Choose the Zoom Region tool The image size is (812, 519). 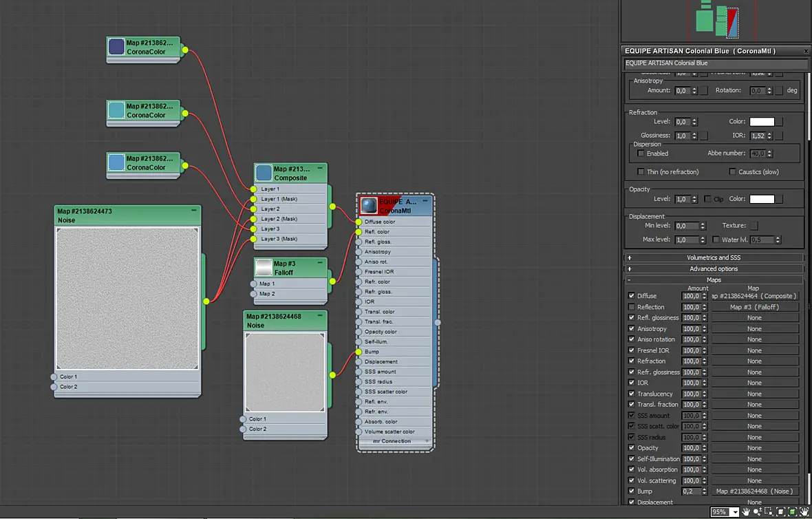[x=769, y=511]
